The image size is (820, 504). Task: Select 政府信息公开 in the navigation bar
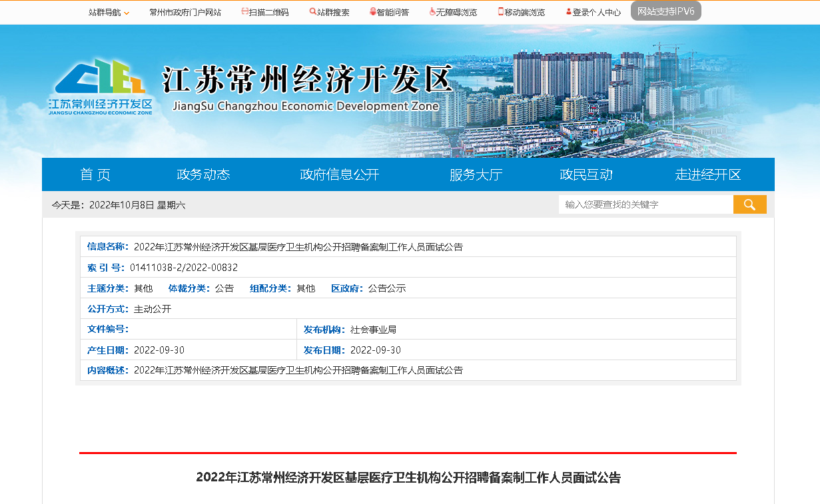[x=339, y=174]
